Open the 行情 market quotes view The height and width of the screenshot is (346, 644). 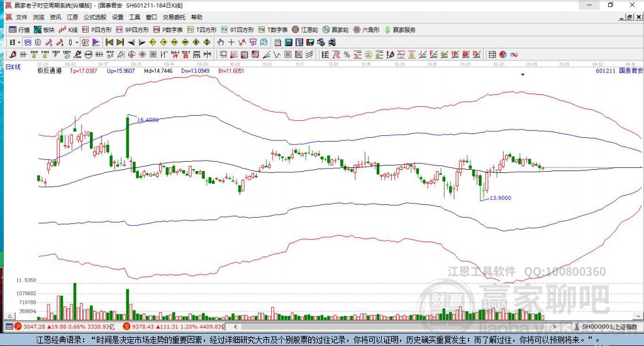pyautogui.click(x=19, y=30)
